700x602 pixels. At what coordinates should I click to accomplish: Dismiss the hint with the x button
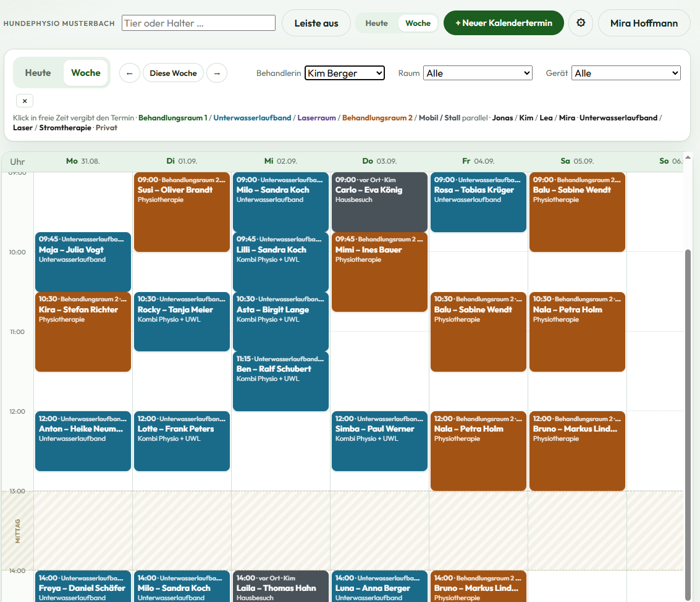point(25,101)
